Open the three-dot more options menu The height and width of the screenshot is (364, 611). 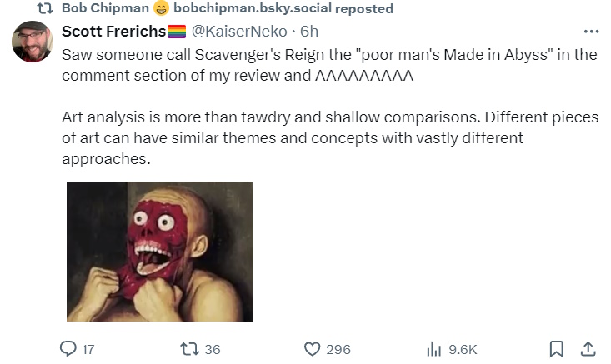click(591, 32)
